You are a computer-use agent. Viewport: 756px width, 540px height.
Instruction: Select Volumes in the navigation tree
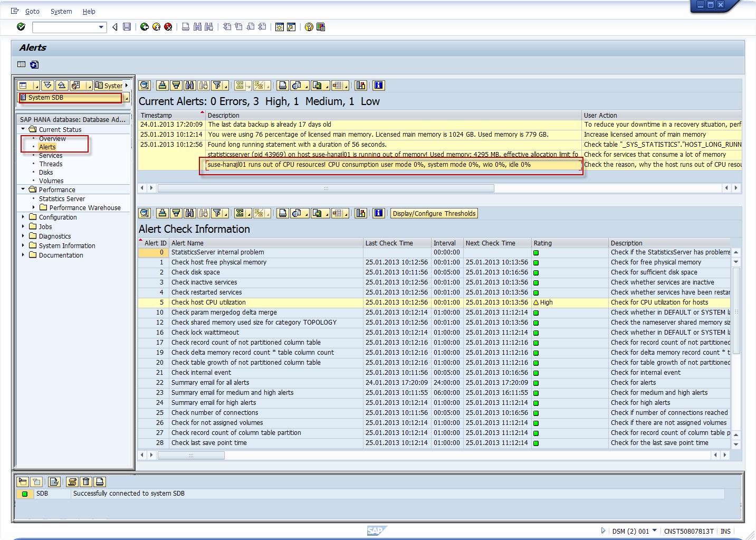tap(51, 181)
